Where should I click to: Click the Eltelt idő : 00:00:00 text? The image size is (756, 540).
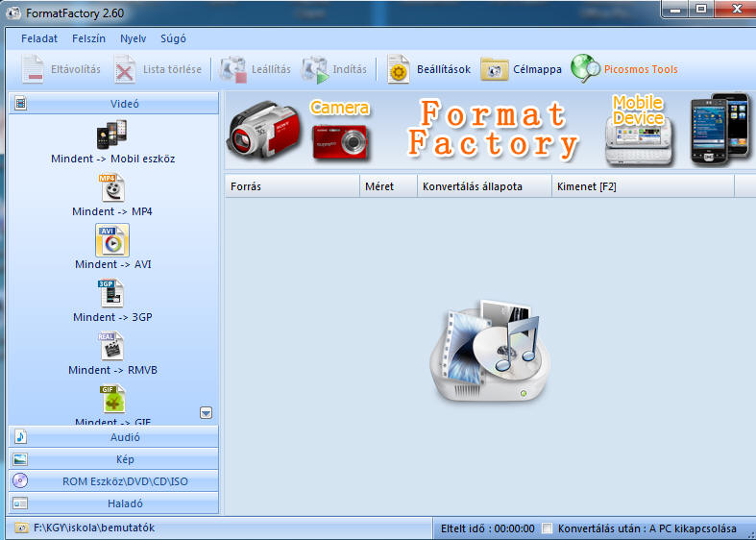(487, 528)
